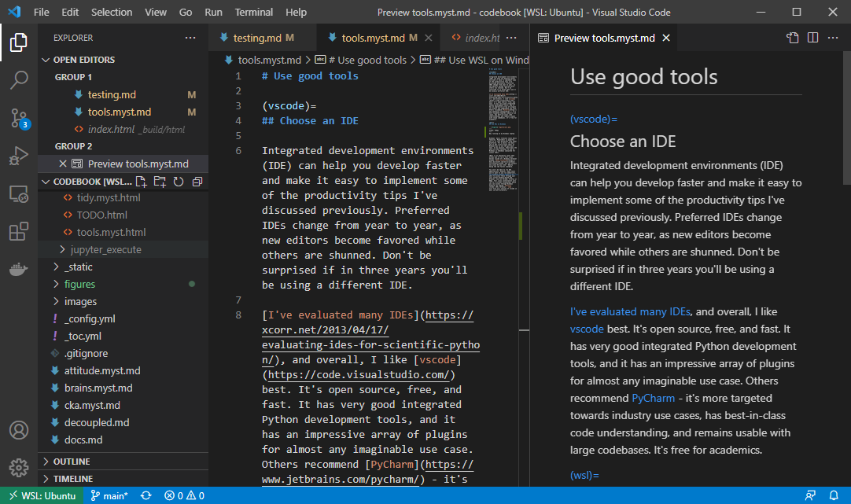
Task: Close the tools.myst.md editor tab
Action: [428, 38]
